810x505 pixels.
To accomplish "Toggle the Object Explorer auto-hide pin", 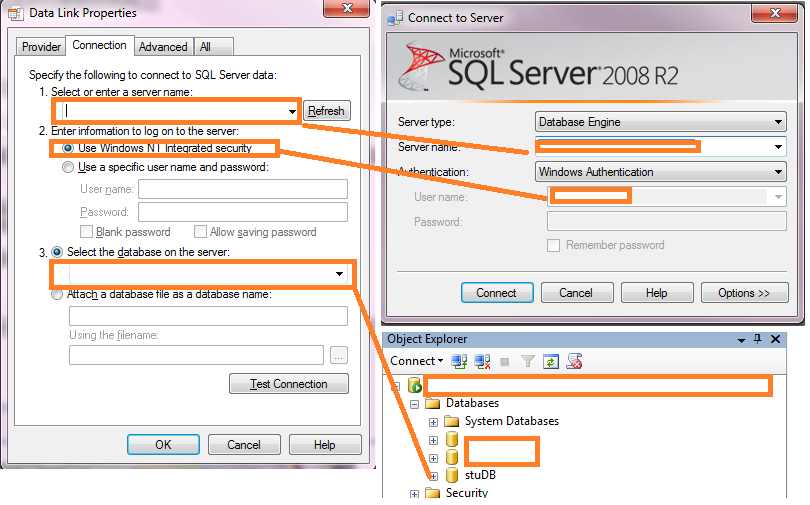I will tap(757, 339).
